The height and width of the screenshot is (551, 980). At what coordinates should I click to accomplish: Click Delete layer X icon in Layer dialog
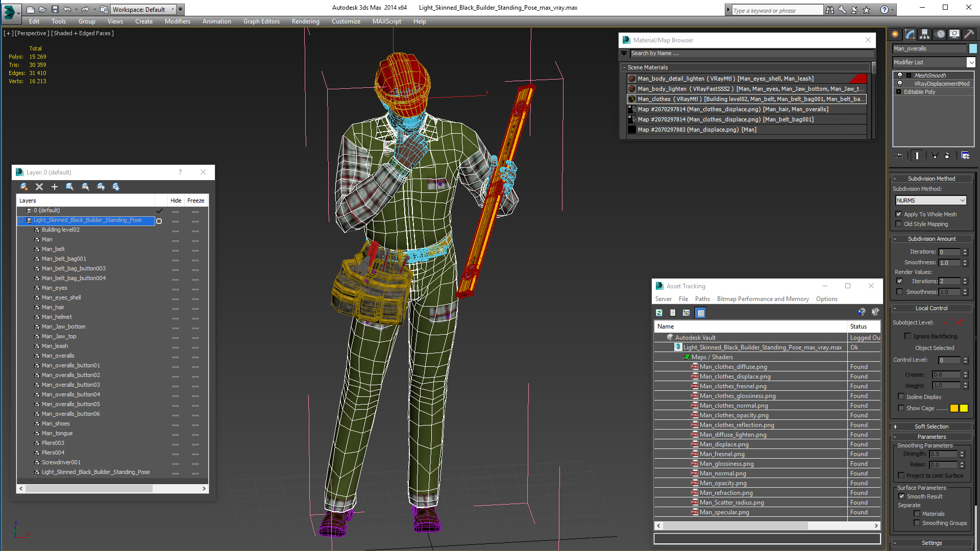(x=39, y=187)
